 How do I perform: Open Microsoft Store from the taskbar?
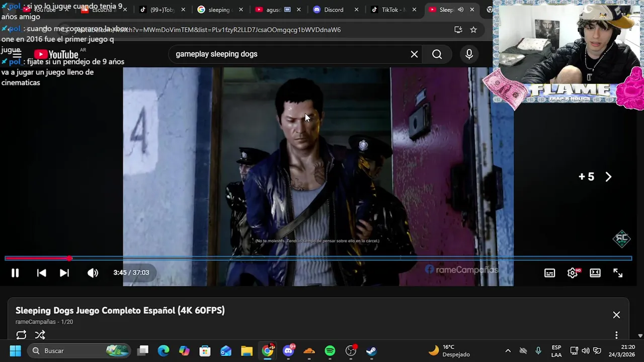(205, 350)
